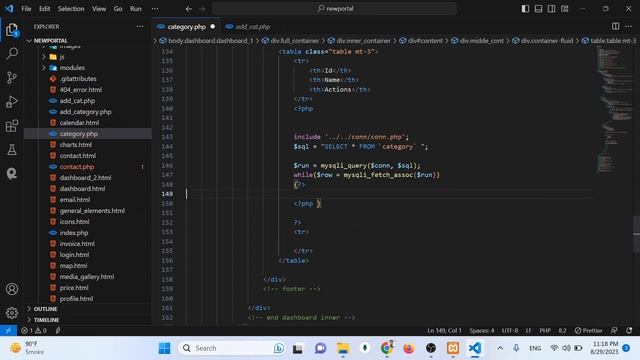Change language mode PHP in status bar
The height and width of the screenshot is (360, 640).
tap(545, 331)
